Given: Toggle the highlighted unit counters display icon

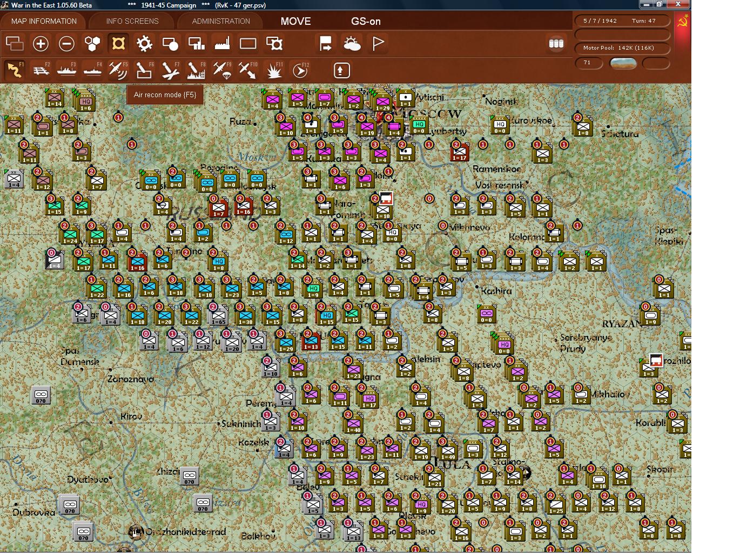Looking at the screenshot, I should pyautogui.click(x=118, y=43).
